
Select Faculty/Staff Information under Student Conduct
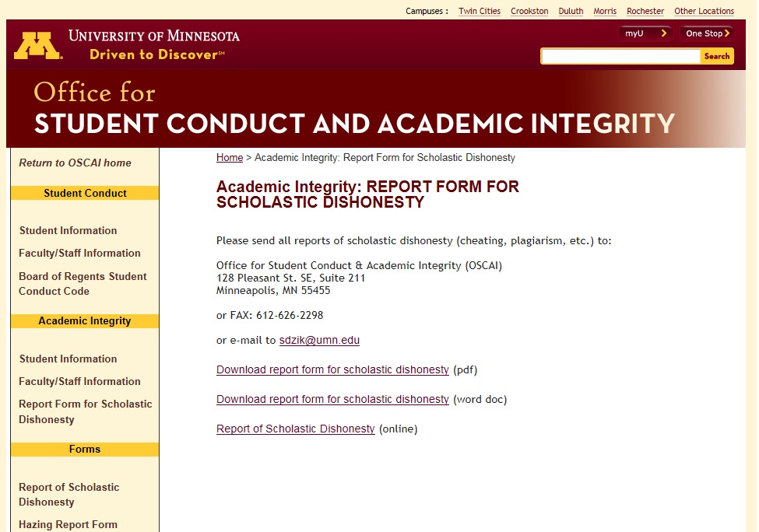click(79, 253)
